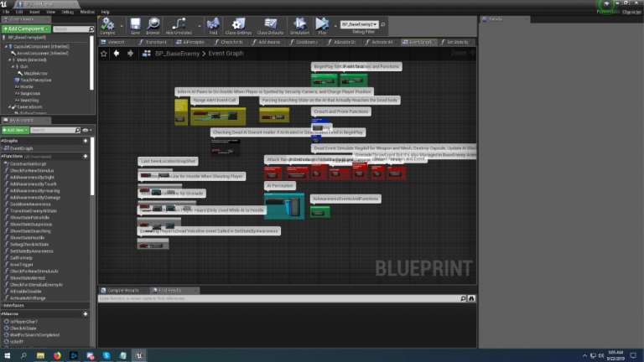Switch to the Compiler Results tab
This screenshot has height=362, width=644.
click(x=122, y=291)
